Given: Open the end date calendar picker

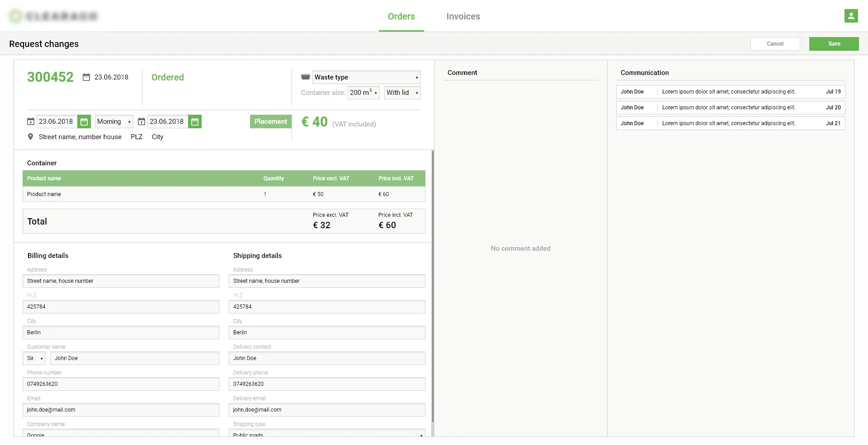Looking at the screenshot, I should [195, 122].
